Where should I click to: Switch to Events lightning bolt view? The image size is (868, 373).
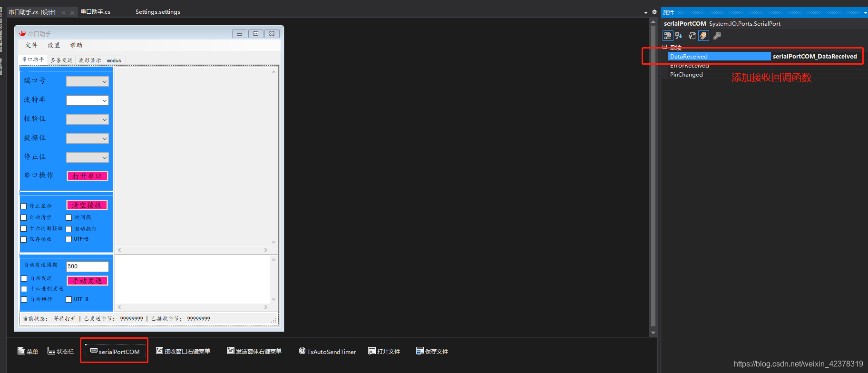tap(703, 36)
